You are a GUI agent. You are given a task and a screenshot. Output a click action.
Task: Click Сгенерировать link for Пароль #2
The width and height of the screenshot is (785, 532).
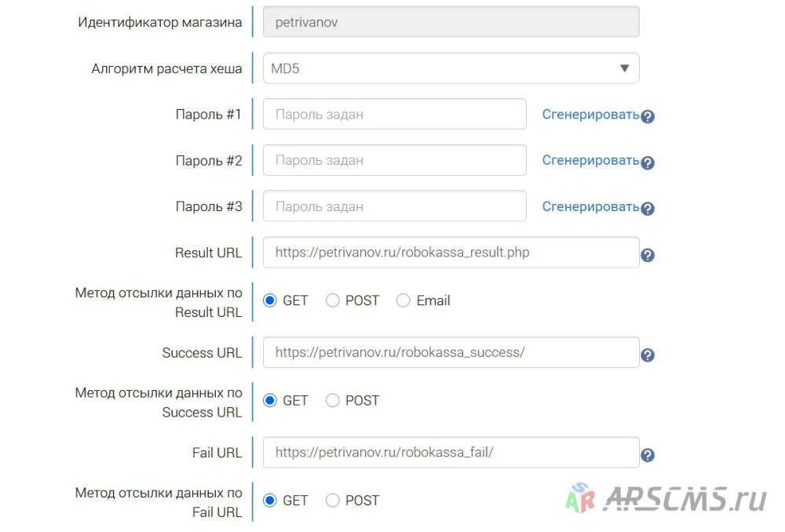pos(590,161)
